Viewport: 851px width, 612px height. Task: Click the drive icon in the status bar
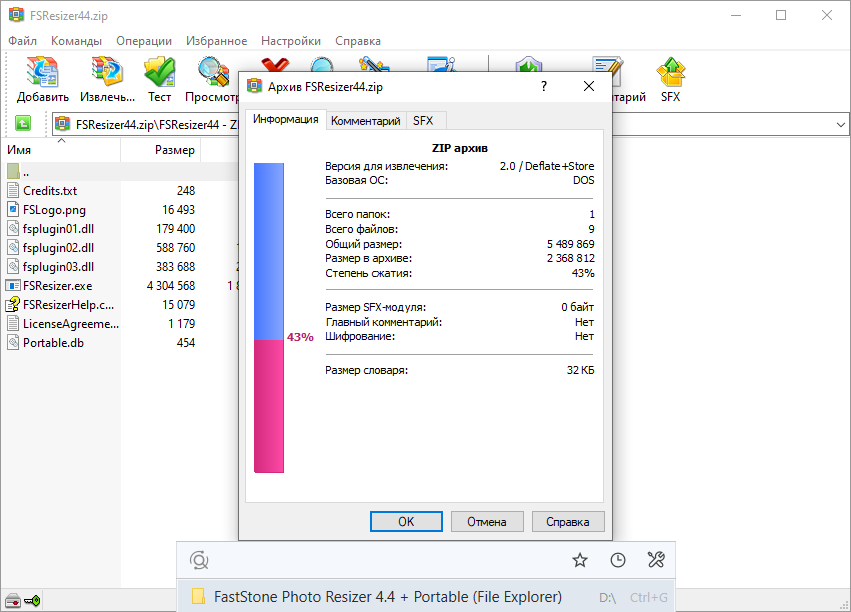[x=12, y=601]
